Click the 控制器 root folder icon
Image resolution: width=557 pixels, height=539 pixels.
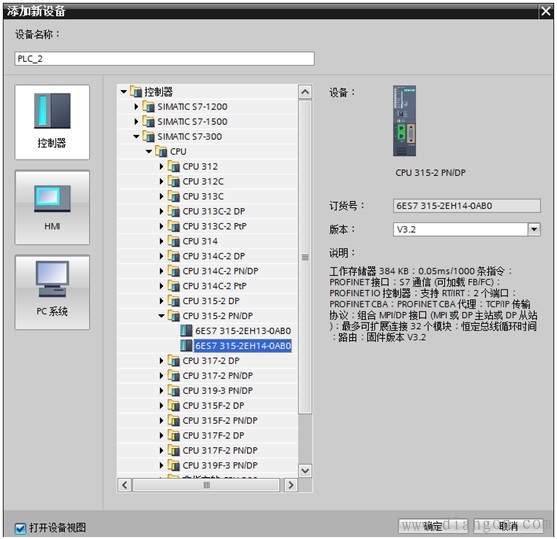point(136,92)
